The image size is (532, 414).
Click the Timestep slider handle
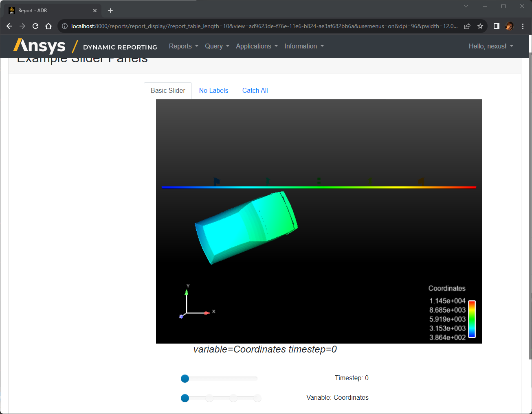(185, 379)
